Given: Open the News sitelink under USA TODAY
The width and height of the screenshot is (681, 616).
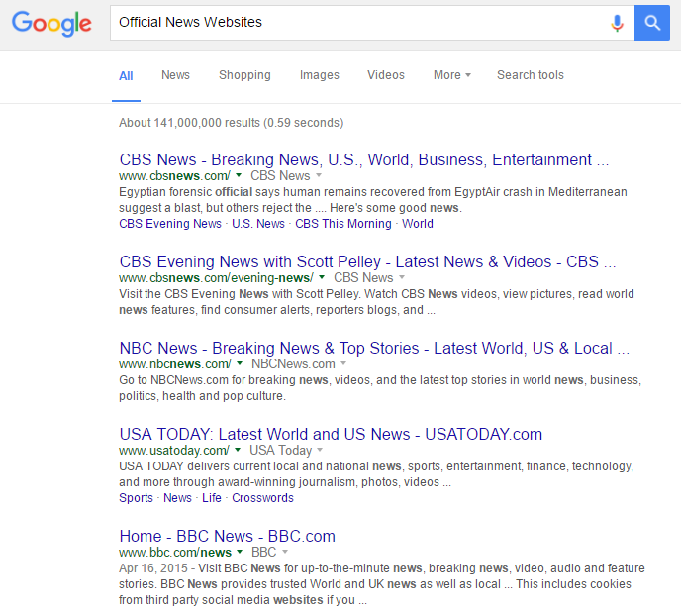Looking at the screenshot, I should pyautogui.click(x=177, y=498).
